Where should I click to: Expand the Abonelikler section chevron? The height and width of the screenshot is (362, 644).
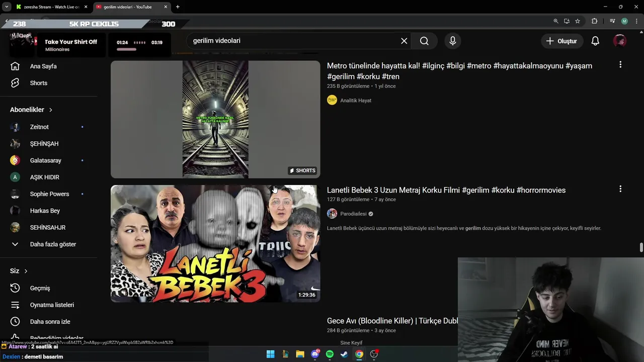pyautogui.click(x=51, y=110)
